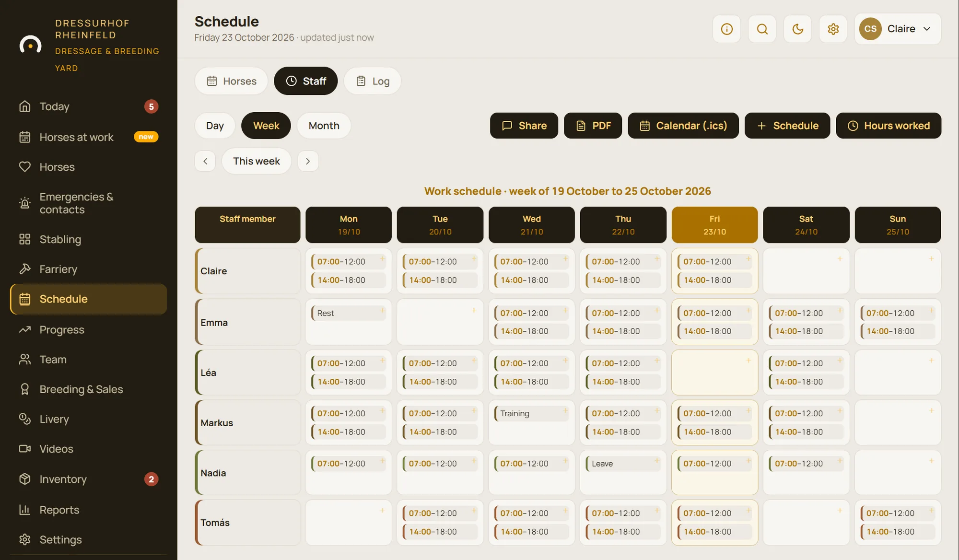Click Nadia's Leave entry on Thursday
Image resolution: width=959 pixels, height=560 pixels.
tap(622, 464)
